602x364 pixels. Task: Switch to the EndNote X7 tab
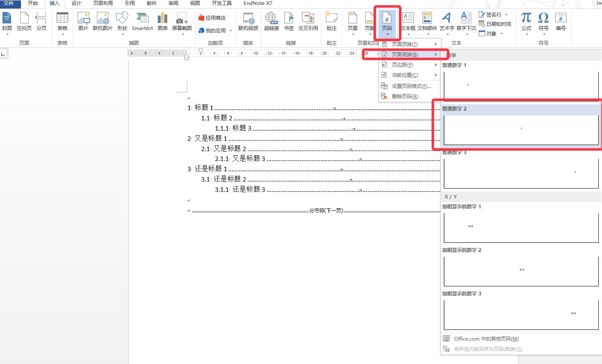[258, 3]
